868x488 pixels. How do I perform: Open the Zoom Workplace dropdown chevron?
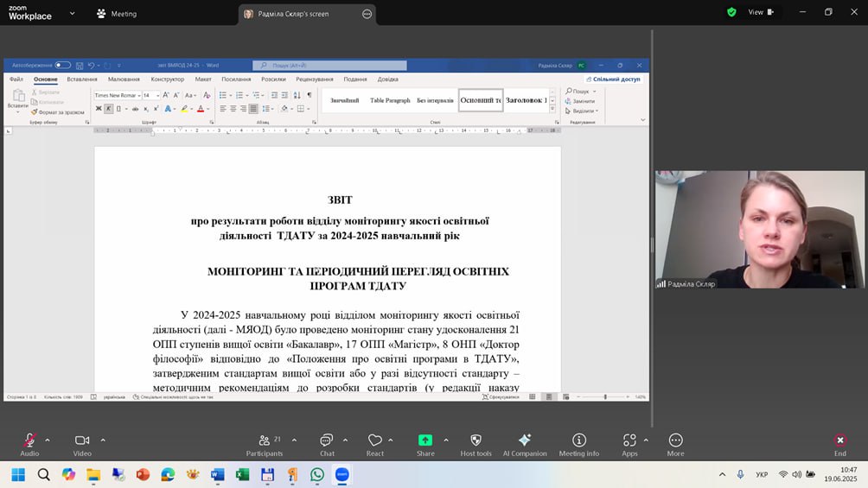(x=72, y=14)
